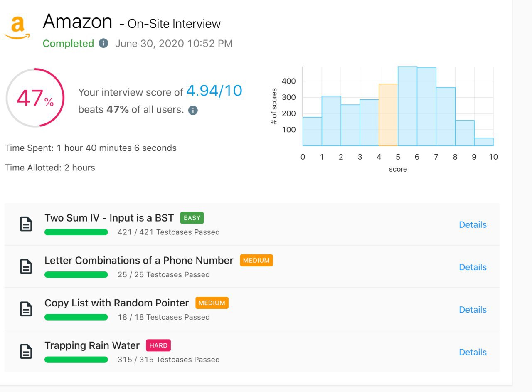
Task: Click document icon for Letter Combinations row
Action: tap(26, 267)
